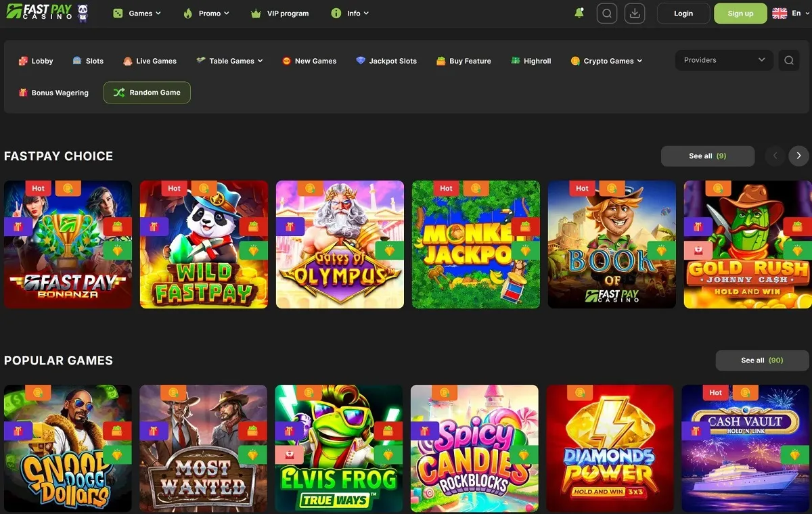Open the Promo dropdown menu
This screenshot has height=514, width=812.
pyautogui.click(x=206, y=14)
